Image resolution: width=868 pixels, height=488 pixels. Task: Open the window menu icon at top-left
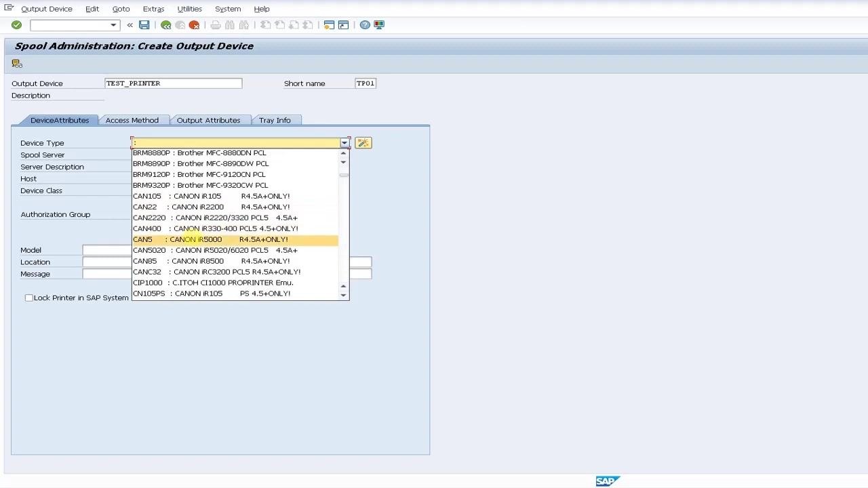click(8, 8)
